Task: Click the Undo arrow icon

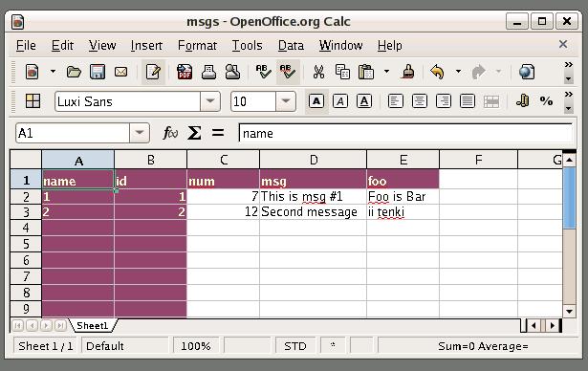Action: click(437, 72)
